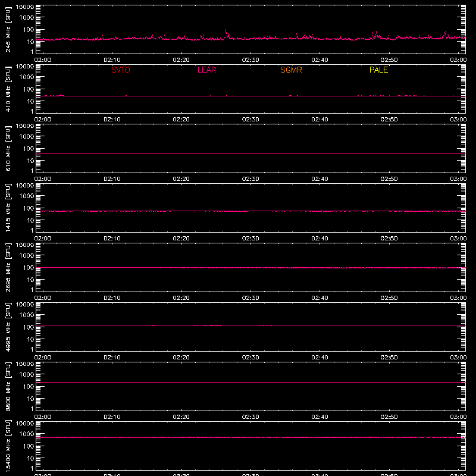Select the orange SGMR station label
The width and height of the screenshot is (476, 476).
coord(291,70)
